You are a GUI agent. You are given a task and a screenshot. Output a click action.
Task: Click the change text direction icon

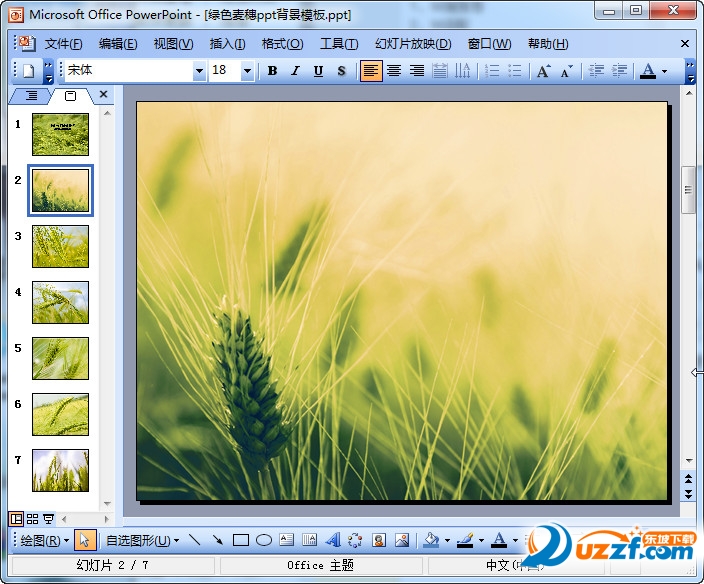462,71
